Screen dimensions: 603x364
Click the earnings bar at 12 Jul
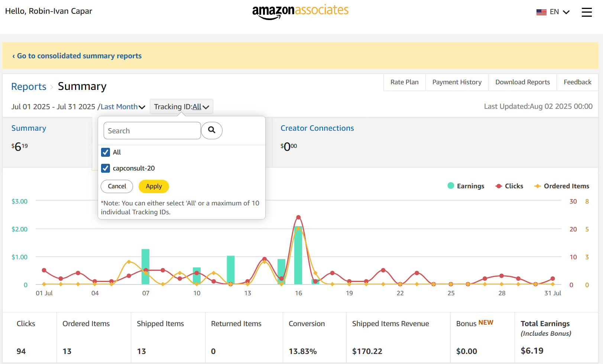[x=231, y=270]
